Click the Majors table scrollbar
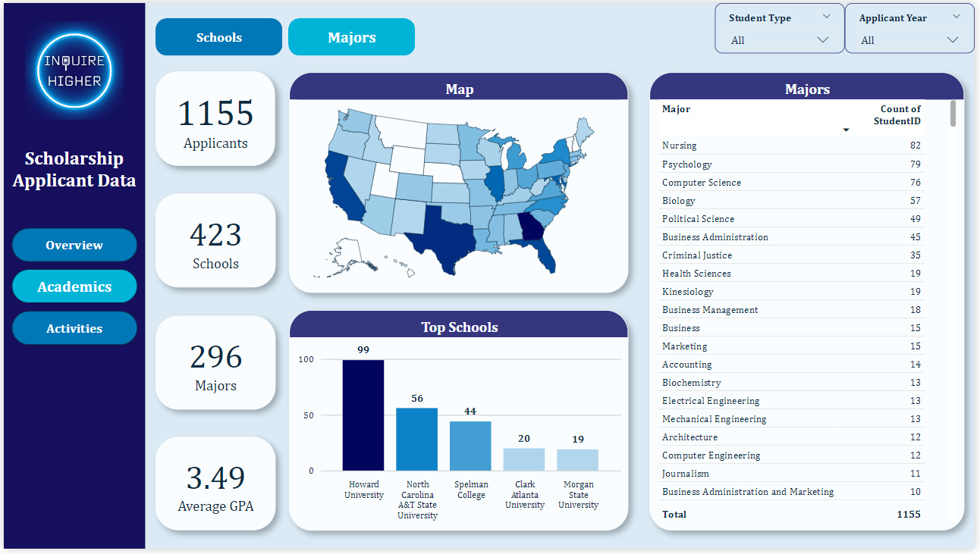980x554 pixels. 953,114
